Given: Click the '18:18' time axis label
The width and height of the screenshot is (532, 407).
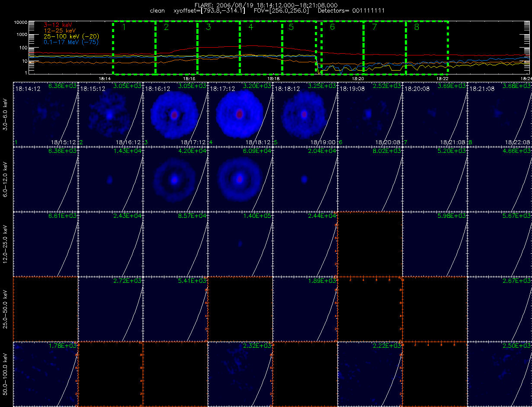Looking at the screenshot, I should (x=274, y=79).
